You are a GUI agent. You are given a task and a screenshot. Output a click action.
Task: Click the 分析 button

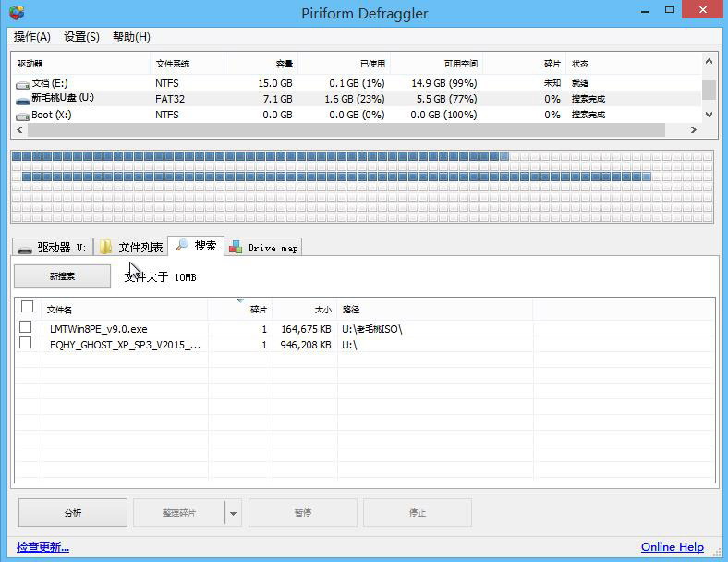point(73,513)
